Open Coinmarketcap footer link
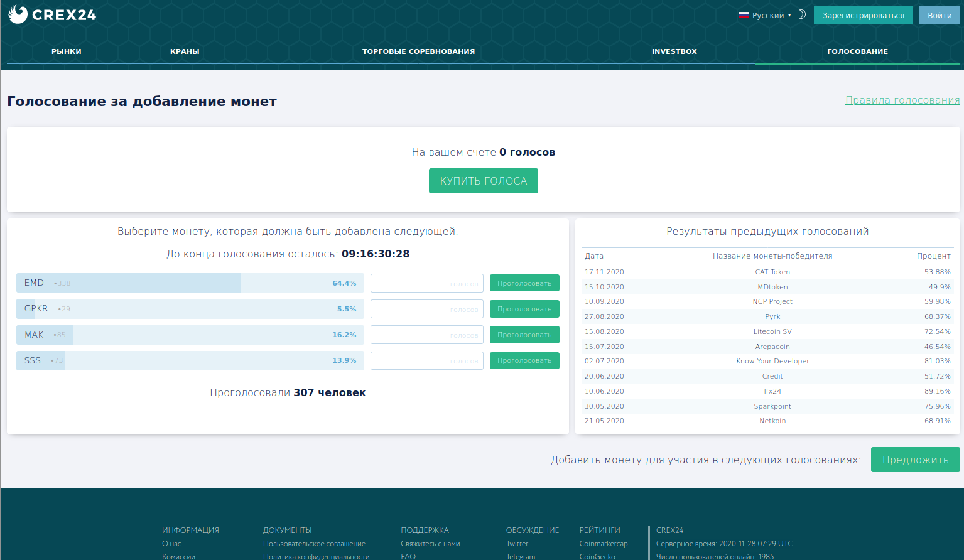 604,544
